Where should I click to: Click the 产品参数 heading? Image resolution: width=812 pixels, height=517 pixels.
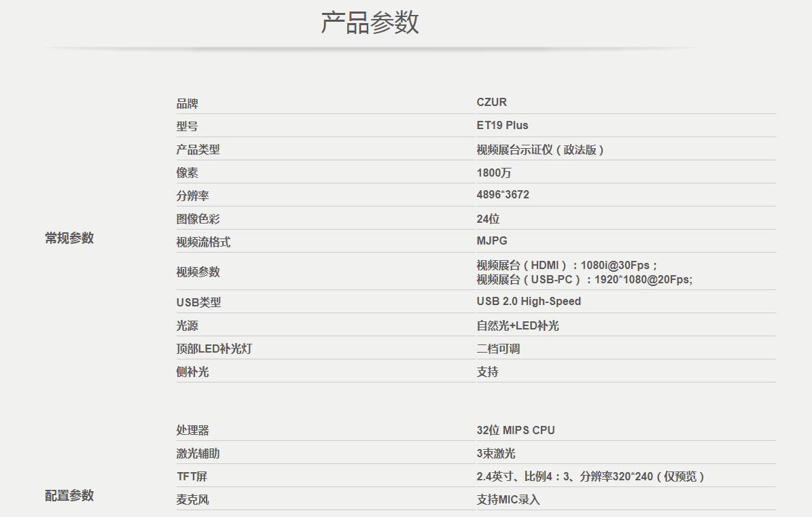(x=370, y=23)
